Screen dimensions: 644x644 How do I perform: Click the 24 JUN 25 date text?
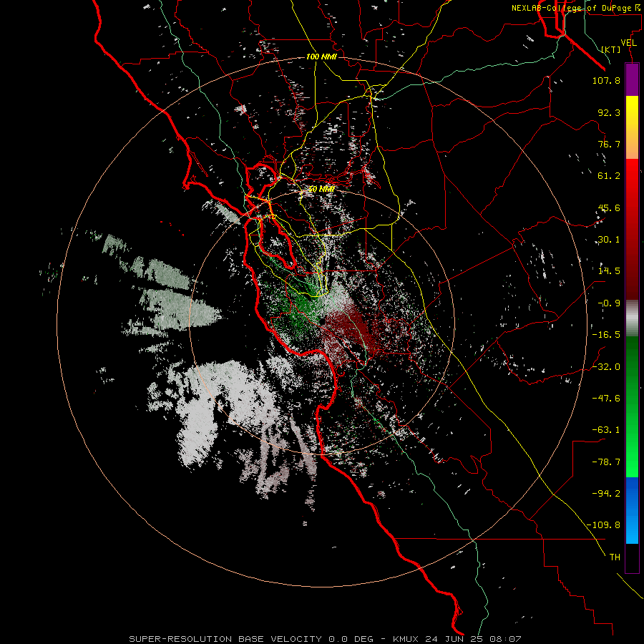pyautogui.click(x=456, y=639)
